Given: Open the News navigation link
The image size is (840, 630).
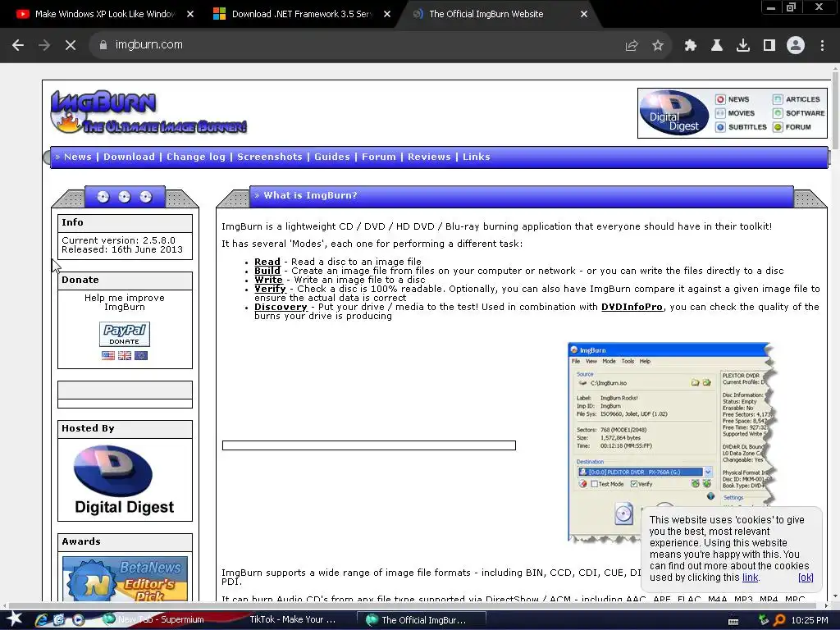Looking at the screenshot, I should click(x=78, y=157).
